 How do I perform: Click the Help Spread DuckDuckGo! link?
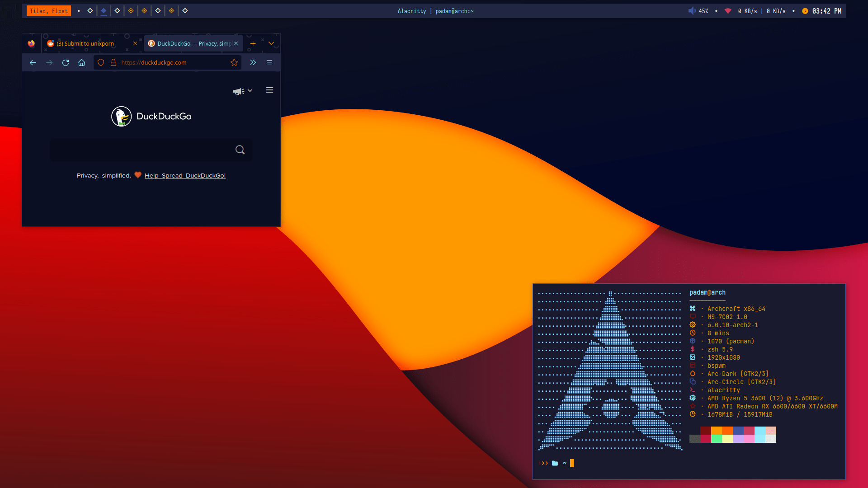click(185, 175)
